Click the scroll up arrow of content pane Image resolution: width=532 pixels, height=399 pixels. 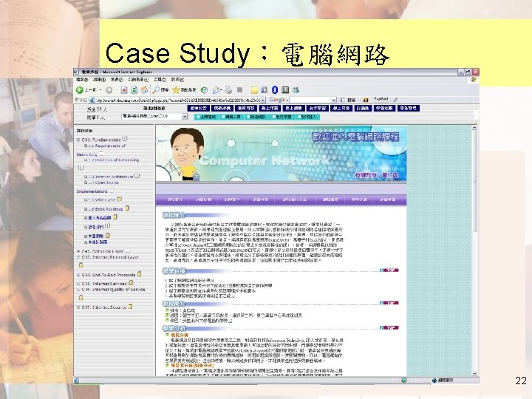tap(474, 128)
